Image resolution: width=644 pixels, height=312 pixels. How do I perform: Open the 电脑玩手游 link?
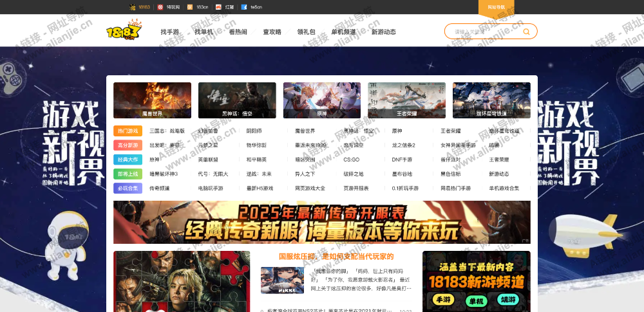click(x=211, y=188)
